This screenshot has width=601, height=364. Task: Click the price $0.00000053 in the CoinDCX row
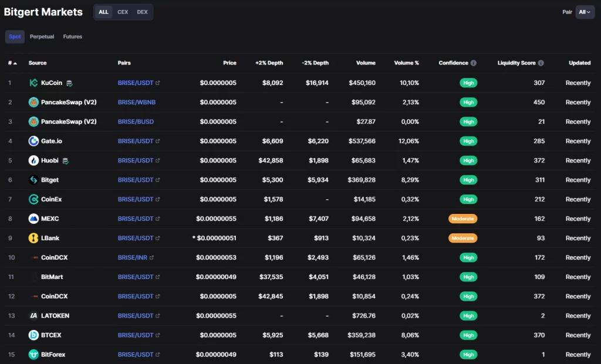(x=216, y=257)
